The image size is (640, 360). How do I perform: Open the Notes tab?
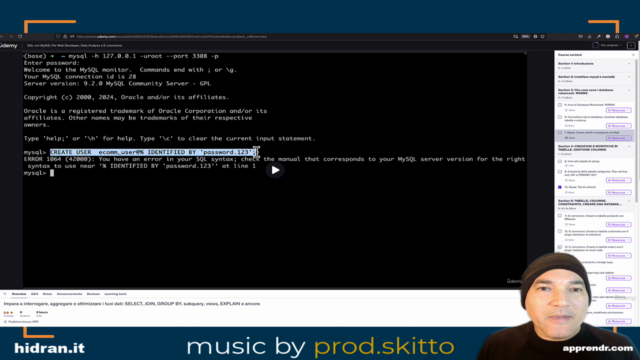click(x=47, y=294)
